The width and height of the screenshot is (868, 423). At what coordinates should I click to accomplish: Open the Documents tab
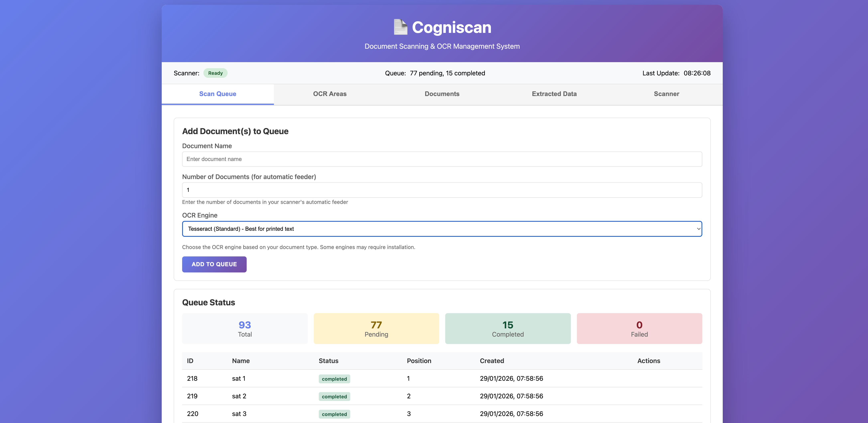pos(442,94)
